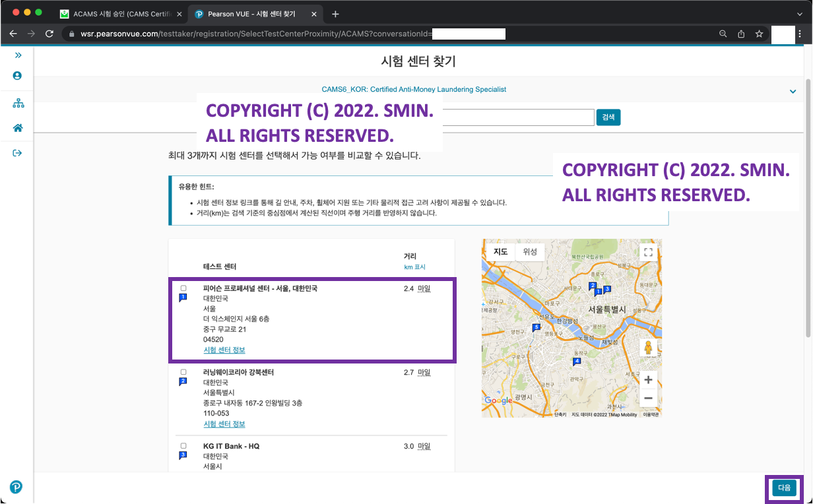The width and height of the screenshot is (813, 504).
Task: Reload the page with refresh icon
Action: click(x=49, y=34)
